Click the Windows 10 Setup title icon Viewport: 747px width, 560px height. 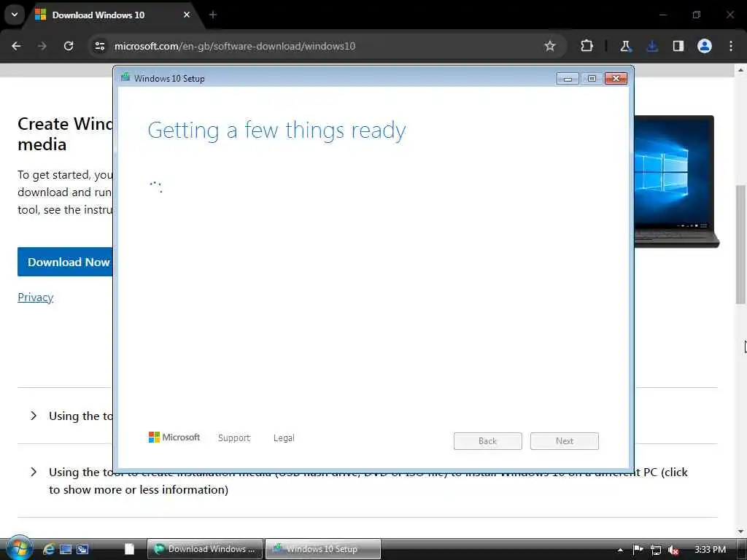pyautogui.click(x=125, y=77)
